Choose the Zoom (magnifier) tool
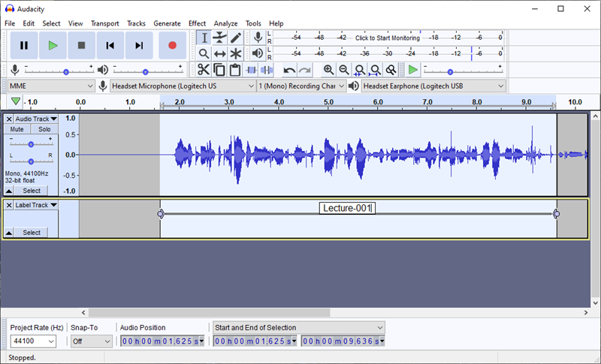The image size is (601, 364). [204, 53]
